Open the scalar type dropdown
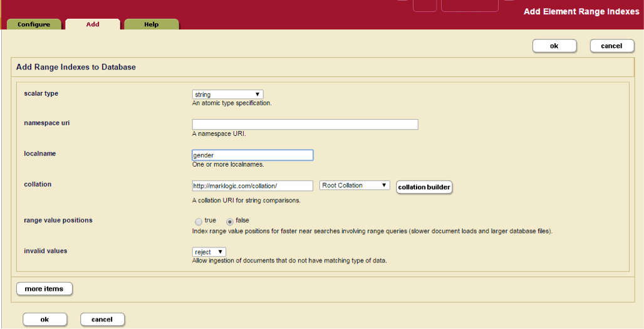Image resolution: width=644 pixels, height=329 pixels. 227,94
